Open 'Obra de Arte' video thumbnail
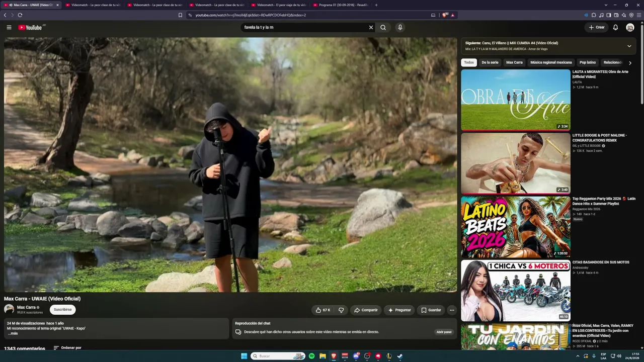The height and width of the screenshot is (362, 644). click(x=516, y=100)
